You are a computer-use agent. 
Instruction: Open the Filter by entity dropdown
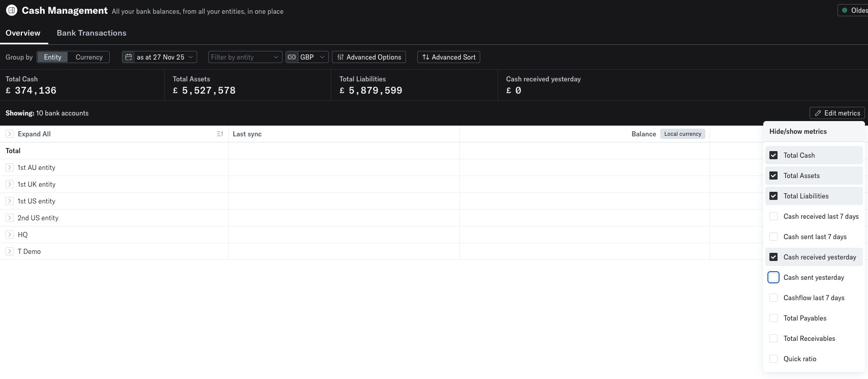[x=245, y=57]
